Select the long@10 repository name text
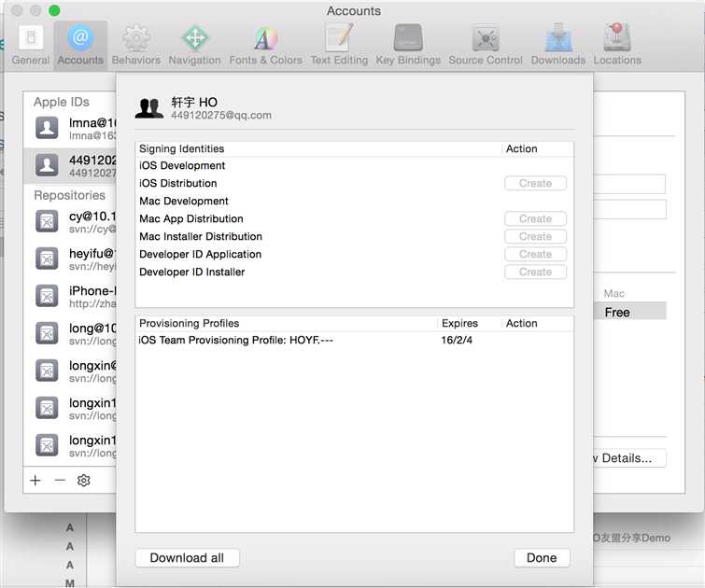Viewport: 705px width, 588px height. click(92, 329)
